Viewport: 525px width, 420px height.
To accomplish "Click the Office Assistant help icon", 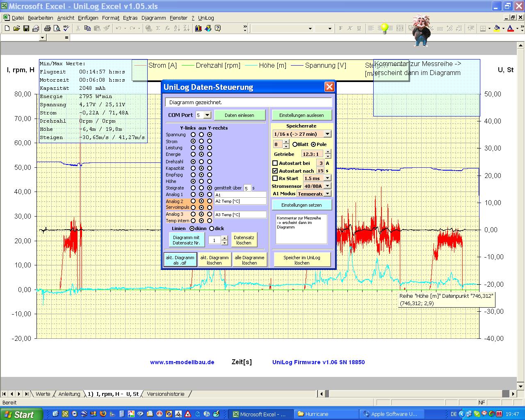I will pyautogui.click(x=218, y=28).
